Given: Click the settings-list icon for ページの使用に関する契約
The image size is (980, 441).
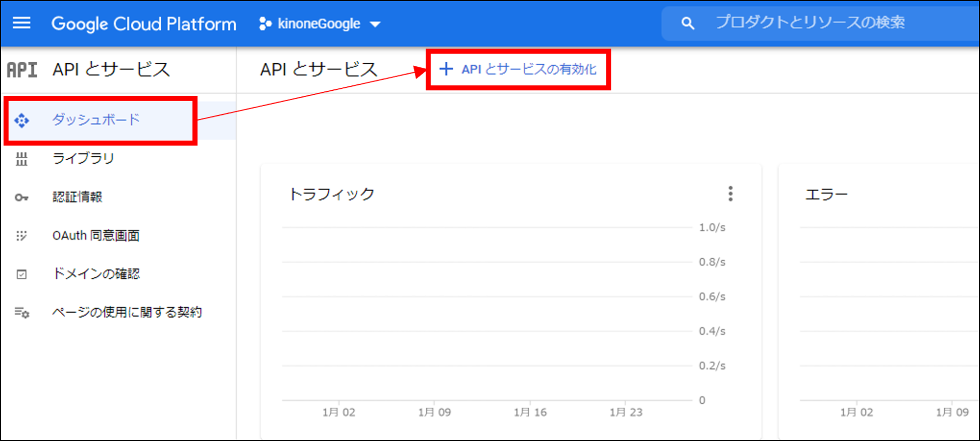Looking at the screenshot, I should (x=21, y=312).
